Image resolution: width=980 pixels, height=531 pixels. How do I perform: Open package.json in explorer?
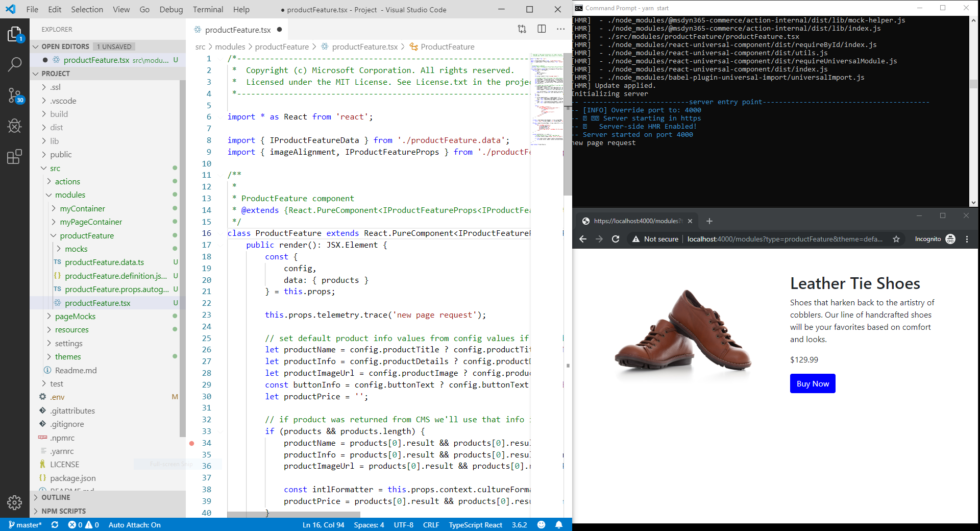[x=72, y=478]
